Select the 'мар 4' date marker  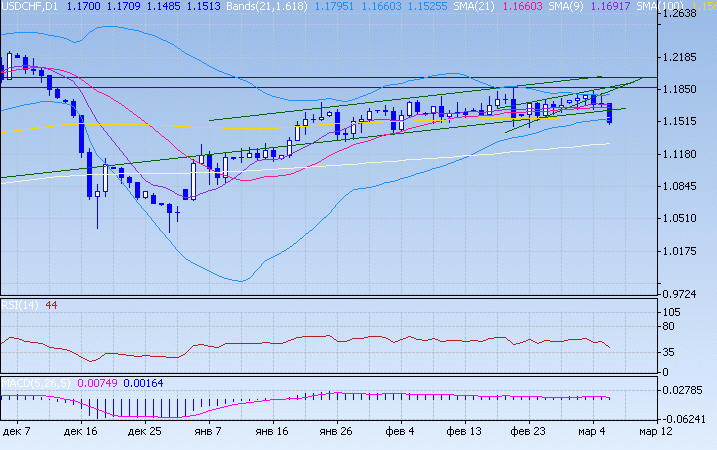[589, 435]
